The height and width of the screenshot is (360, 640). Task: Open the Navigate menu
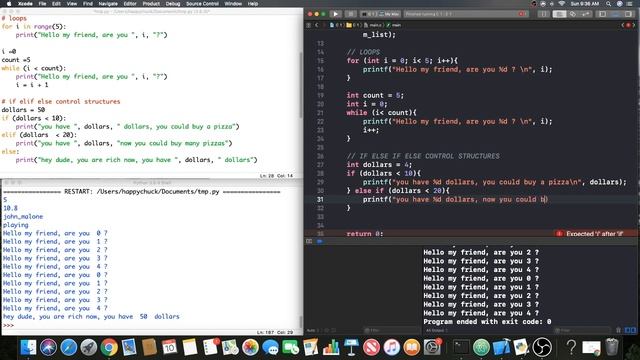[x=108, y=4]
